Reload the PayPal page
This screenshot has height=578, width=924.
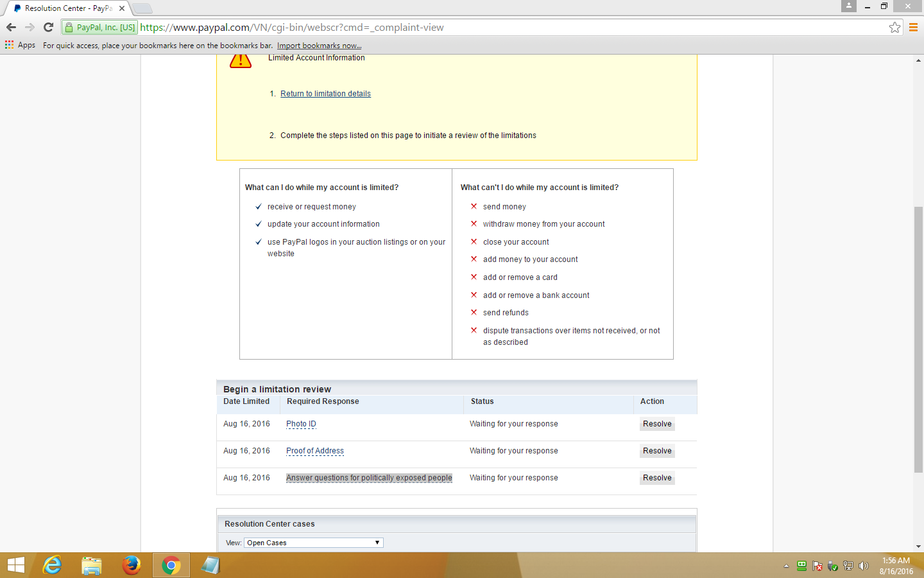pyautogui.click(x=48, y=27)
